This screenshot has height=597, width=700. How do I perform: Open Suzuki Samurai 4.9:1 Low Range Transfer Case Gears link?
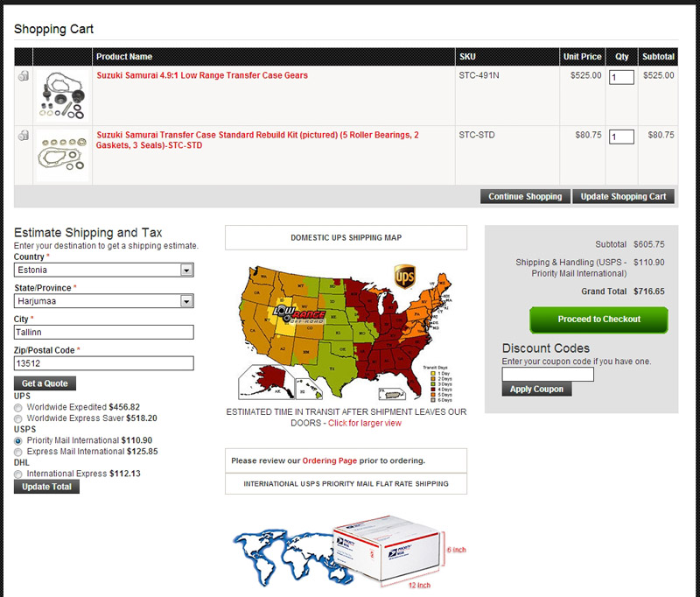[202, 75]
